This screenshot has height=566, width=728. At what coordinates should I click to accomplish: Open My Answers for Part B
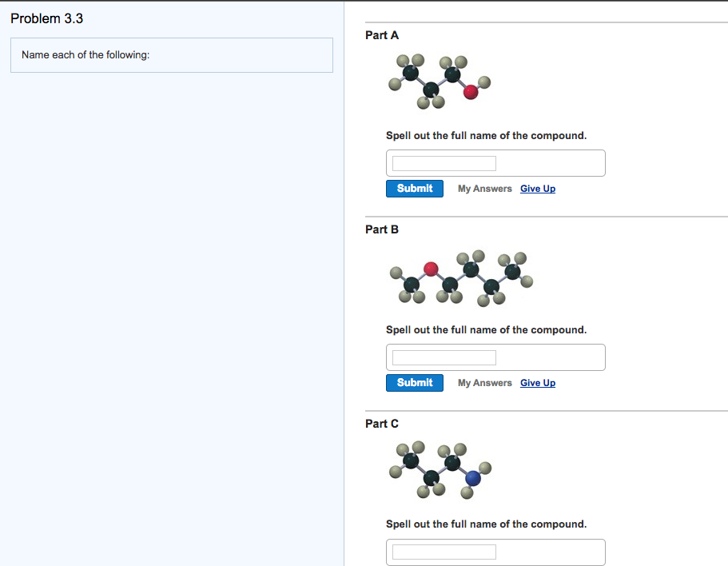click(x=484, y=382)
